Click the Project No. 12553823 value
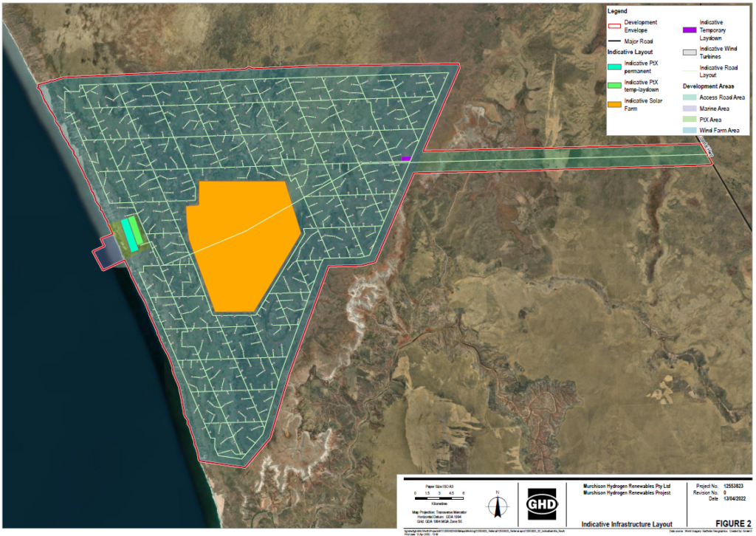 pos(734,487)
